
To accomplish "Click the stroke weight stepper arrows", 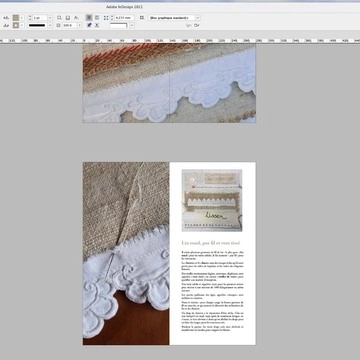I will (x=30, y=18).
